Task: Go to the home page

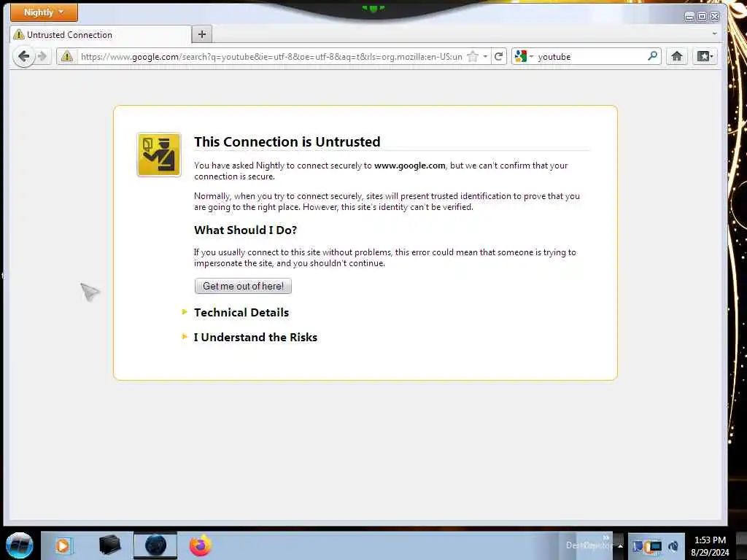Action: tap(676, 57)
